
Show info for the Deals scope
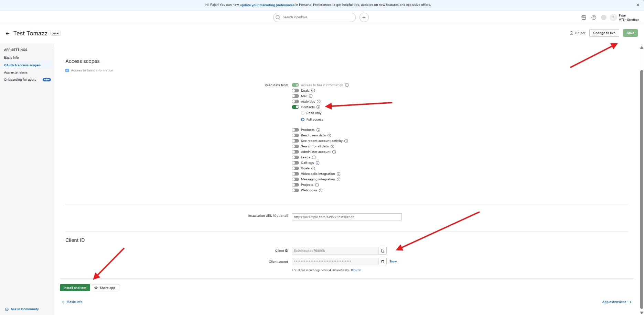click(x=313, y=91)
